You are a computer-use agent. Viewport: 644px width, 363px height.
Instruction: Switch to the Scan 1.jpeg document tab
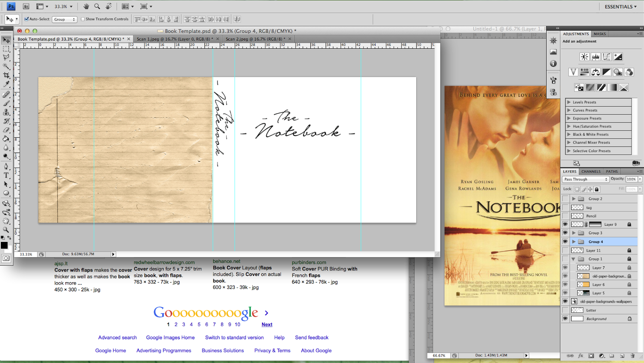pos(175,39)
